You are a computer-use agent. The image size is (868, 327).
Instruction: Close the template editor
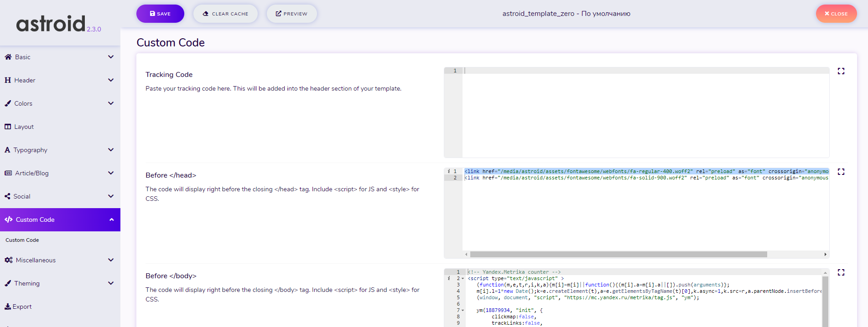click(x=836, y=14)
